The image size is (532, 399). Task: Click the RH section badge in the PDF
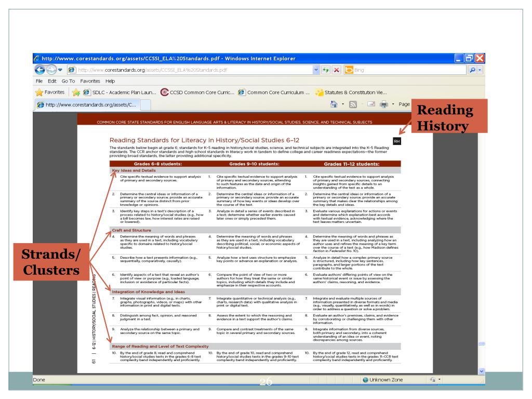tap(396, 141)
